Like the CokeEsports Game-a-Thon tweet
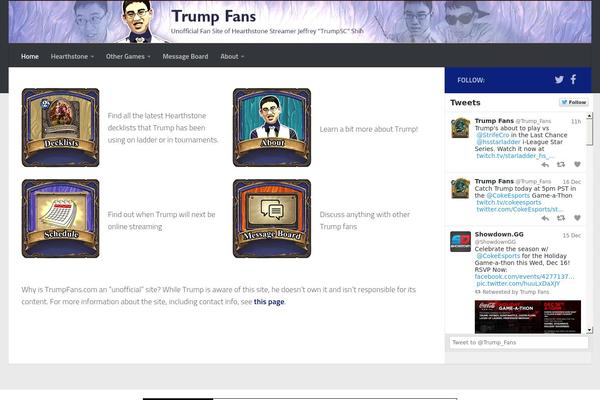 [577, 218]
